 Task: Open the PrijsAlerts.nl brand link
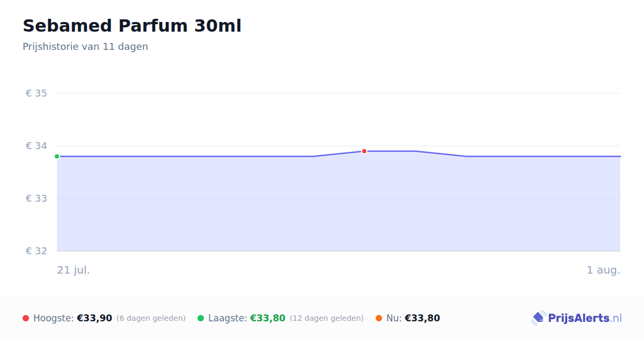click(x=576, y=318)
